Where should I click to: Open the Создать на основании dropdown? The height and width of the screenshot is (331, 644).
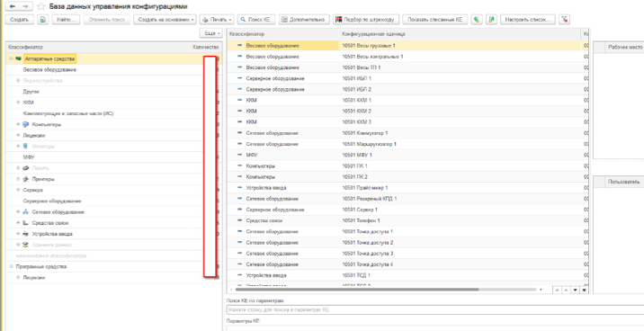165,19
